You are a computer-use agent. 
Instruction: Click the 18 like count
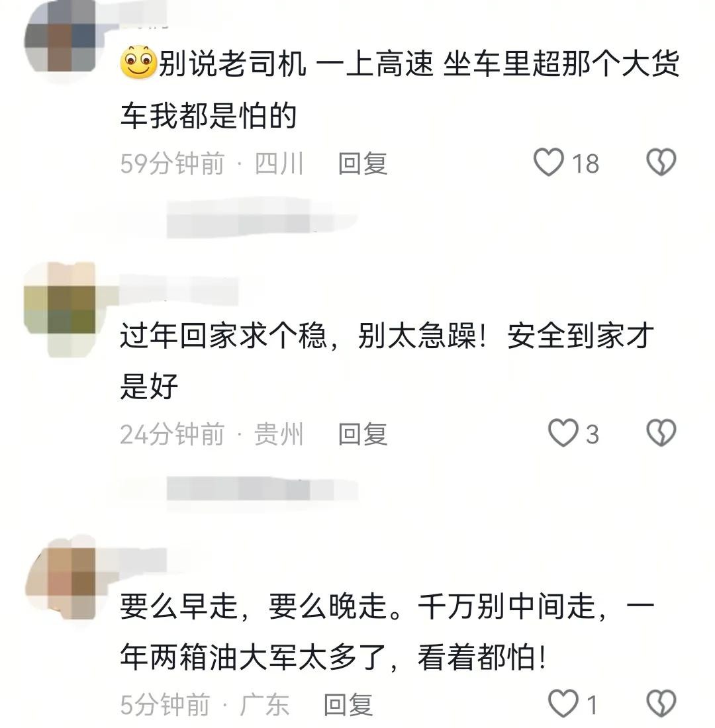click(585, 163)
